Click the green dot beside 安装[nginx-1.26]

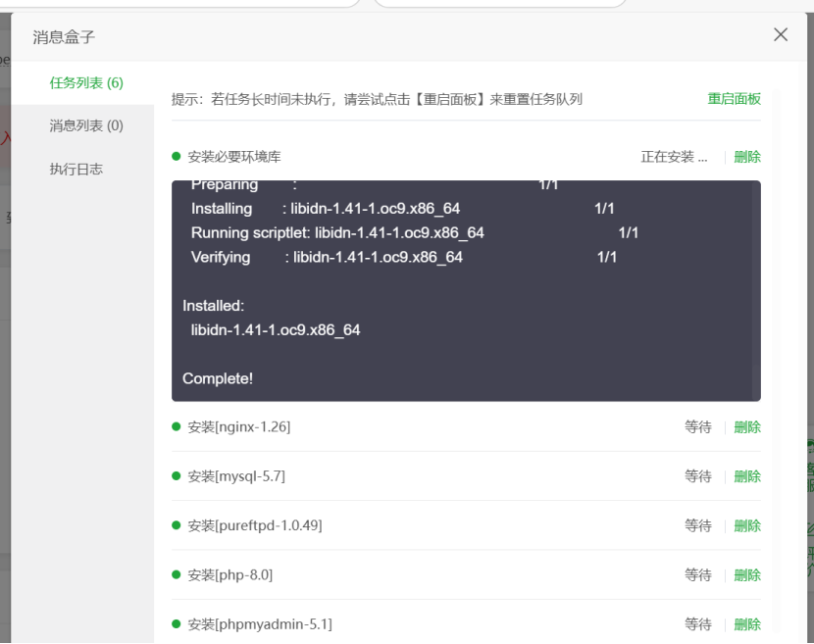pyautogui.click(x=176, y=426)
